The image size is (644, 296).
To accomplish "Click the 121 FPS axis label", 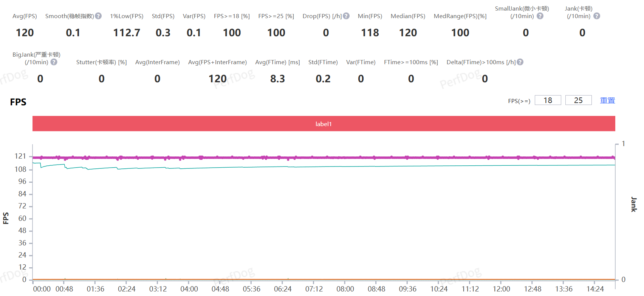I will [20, 156].
